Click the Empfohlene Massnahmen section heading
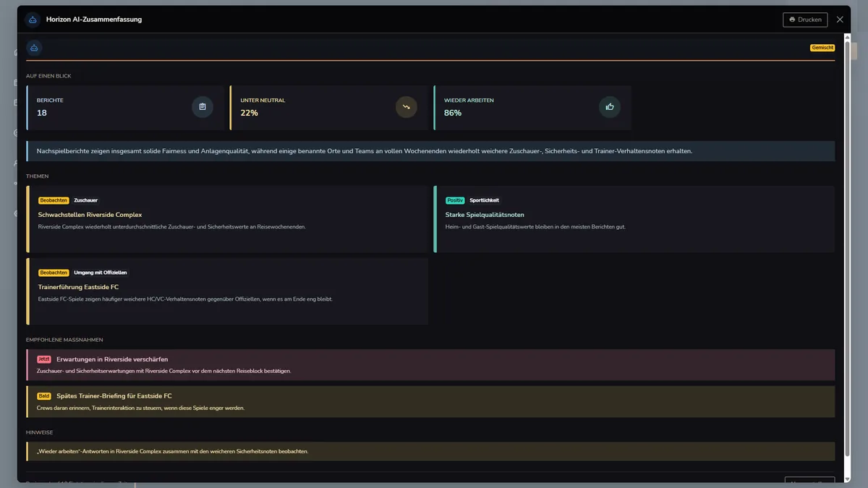The image size is (868, 488). click(64, 340)
